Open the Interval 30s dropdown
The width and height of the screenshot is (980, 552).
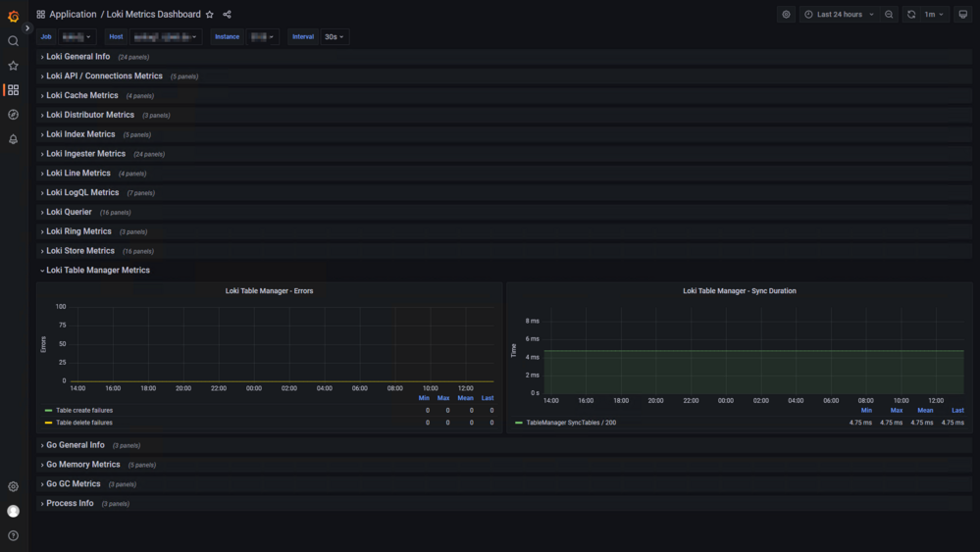pyautogui.click(x=335, y=37)
